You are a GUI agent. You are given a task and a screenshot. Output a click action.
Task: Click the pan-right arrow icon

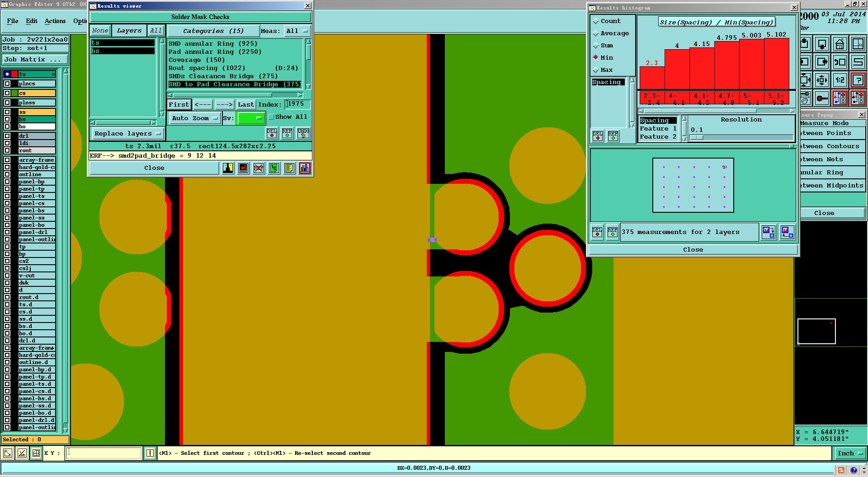[x=822, y=62]
